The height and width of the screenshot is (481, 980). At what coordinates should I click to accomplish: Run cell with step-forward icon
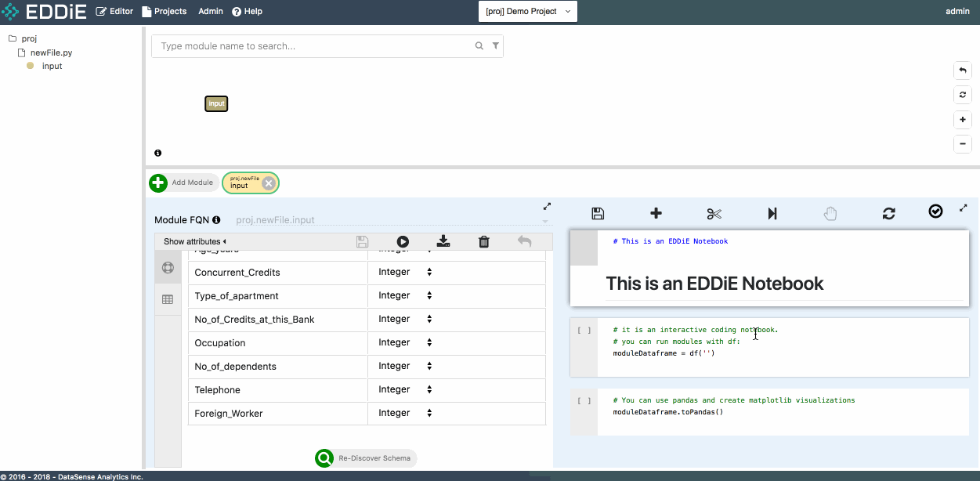(x=772, y=213)
